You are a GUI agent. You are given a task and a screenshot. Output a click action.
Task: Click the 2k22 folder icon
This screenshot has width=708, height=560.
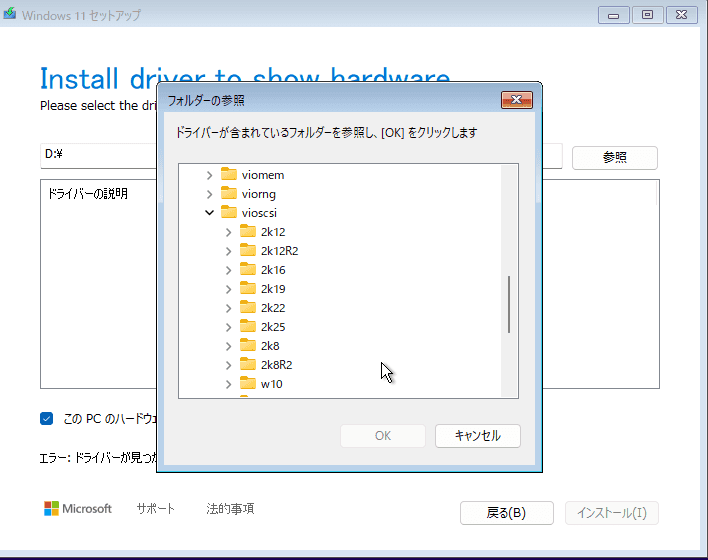248,307
